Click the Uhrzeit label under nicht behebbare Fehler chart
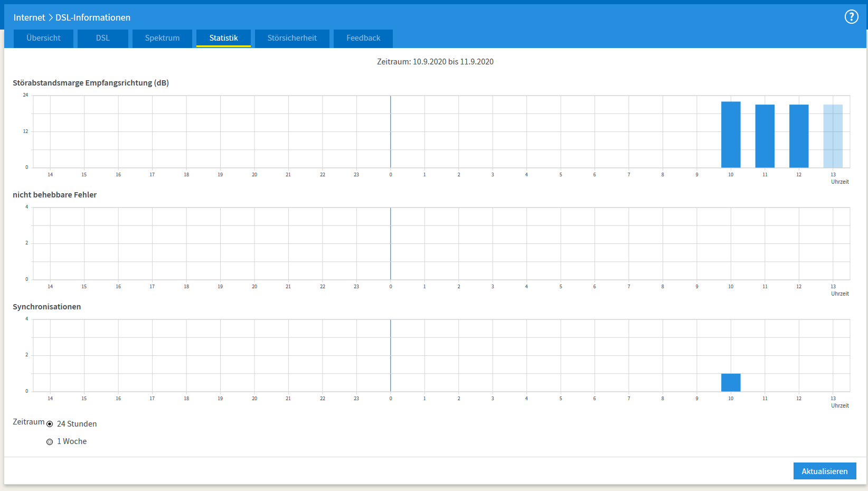This screenshot has width=868, height=491. point(840,294)
